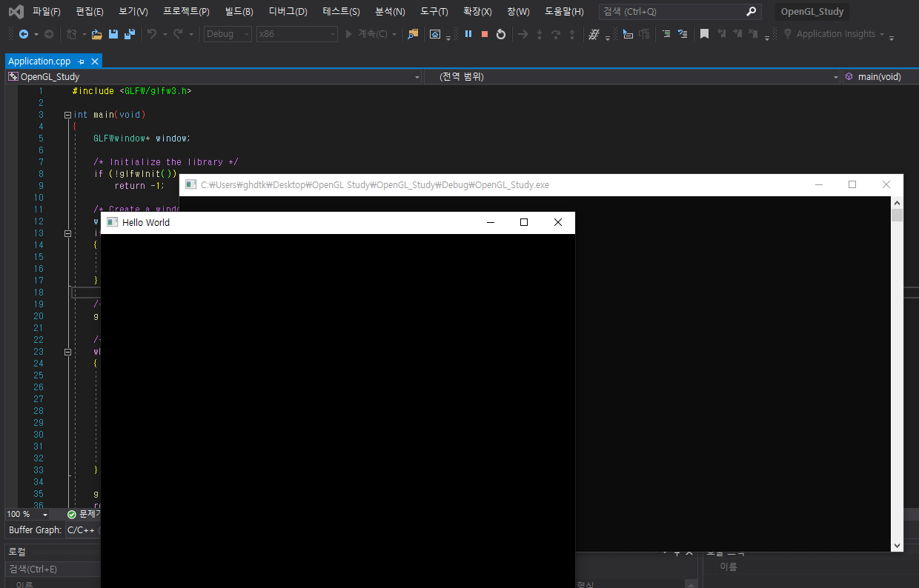Click the New Project toolbar icon
The image size is (919, 588).
click(72, 34)
